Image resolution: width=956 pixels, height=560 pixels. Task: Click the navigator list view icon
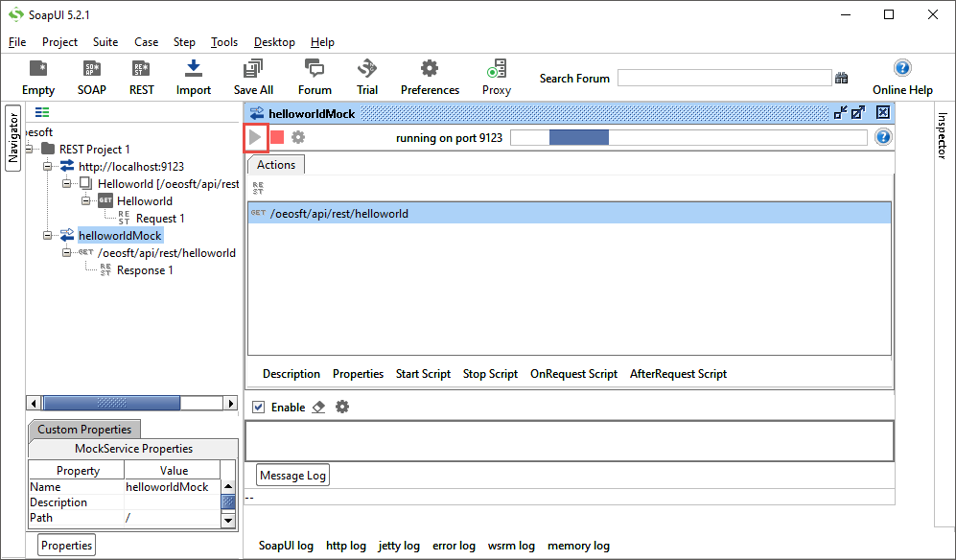(x=42, y=112)
